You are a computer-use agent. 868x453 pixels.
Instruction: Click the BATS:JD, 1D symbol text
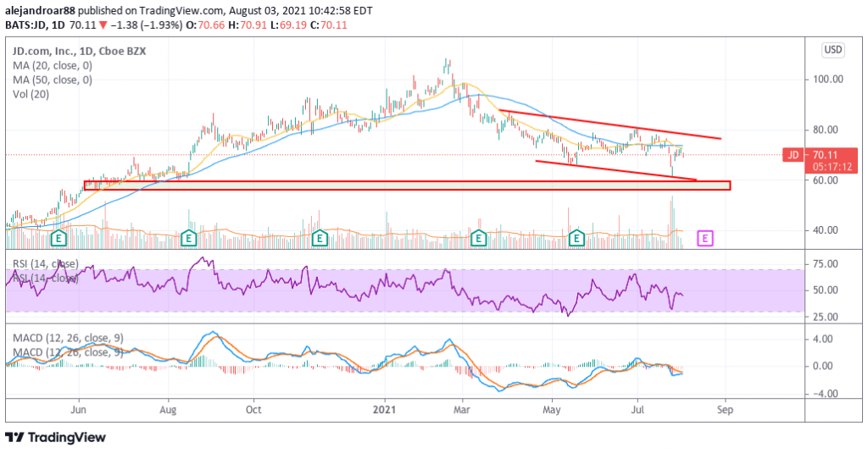pyautogui.click(x=36, y=25)
